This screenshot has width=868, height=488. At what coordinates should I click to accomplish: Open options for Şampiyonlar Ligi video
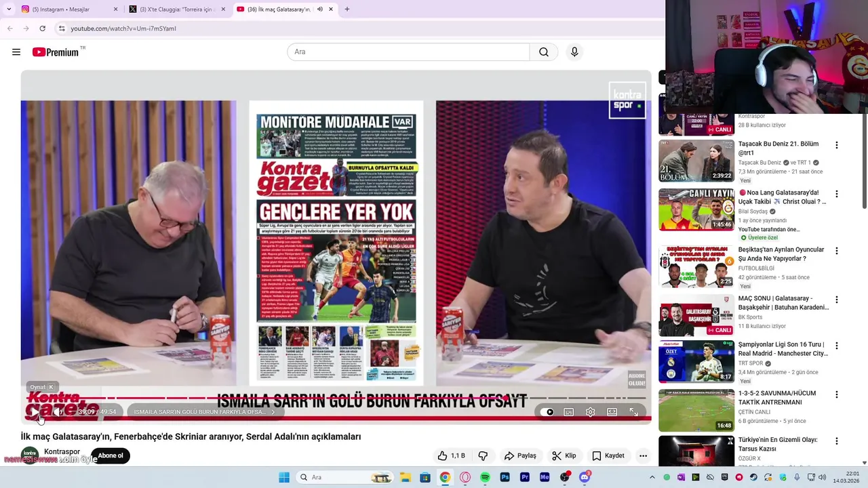(836, 346)
